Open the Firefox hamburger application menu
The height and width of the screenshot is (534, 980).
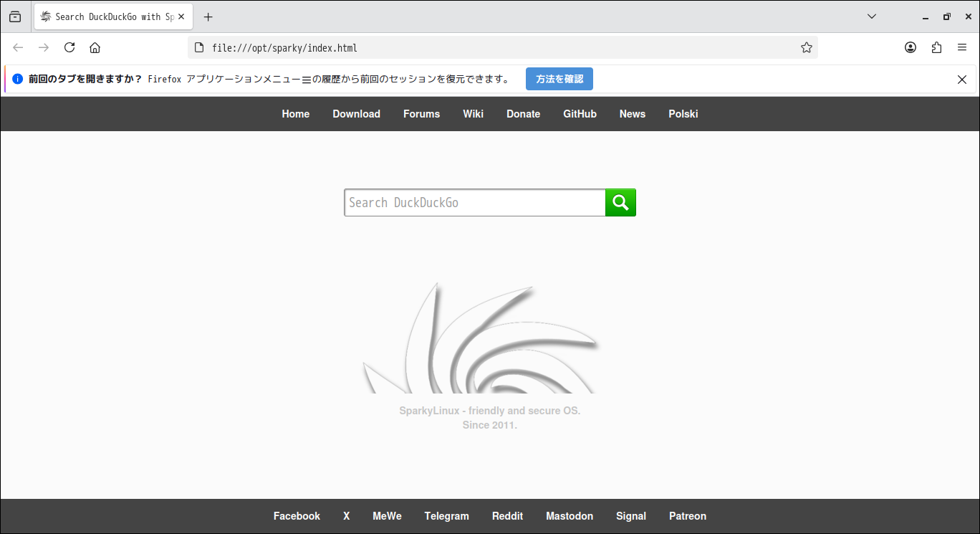pyautogui.click(x=962, y=47)
